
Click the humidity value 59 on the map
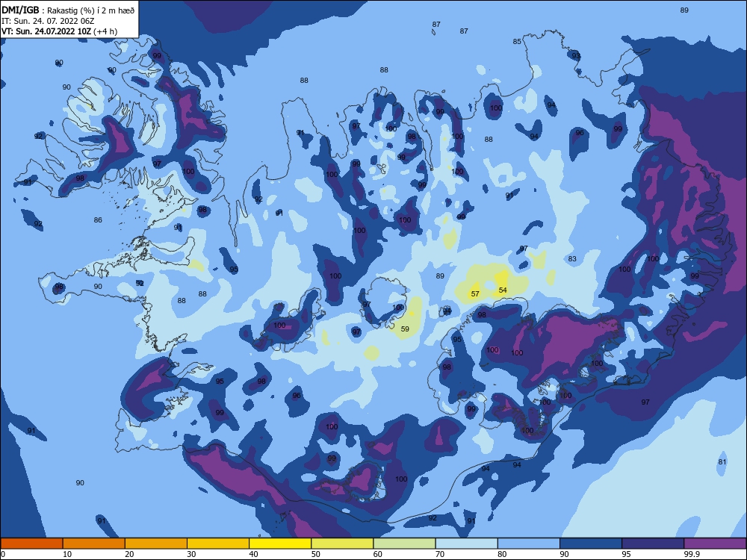pos(405,329)
